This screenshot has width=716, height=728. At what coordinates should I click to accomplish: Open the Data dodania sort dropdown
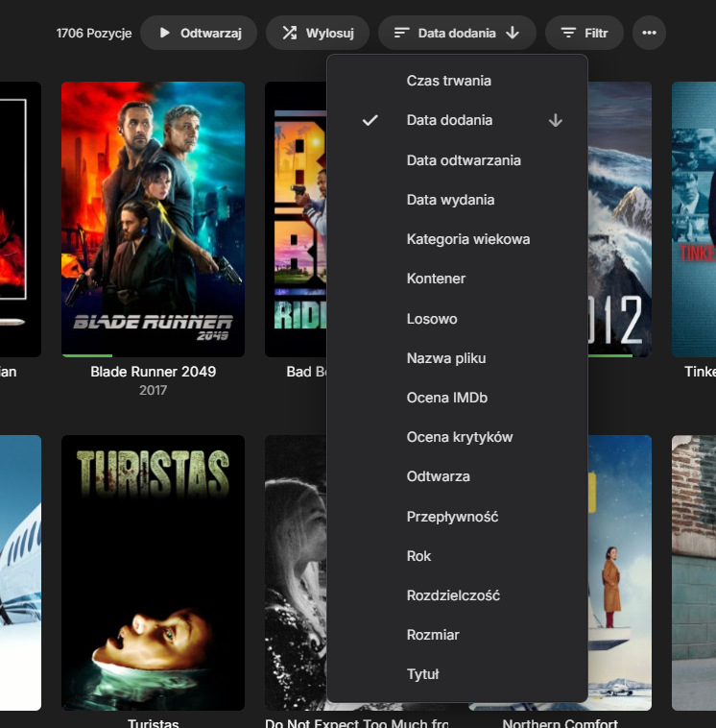457,33
